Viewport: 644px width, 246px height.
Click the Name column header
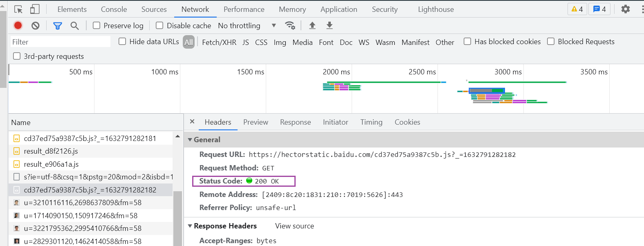96,122
